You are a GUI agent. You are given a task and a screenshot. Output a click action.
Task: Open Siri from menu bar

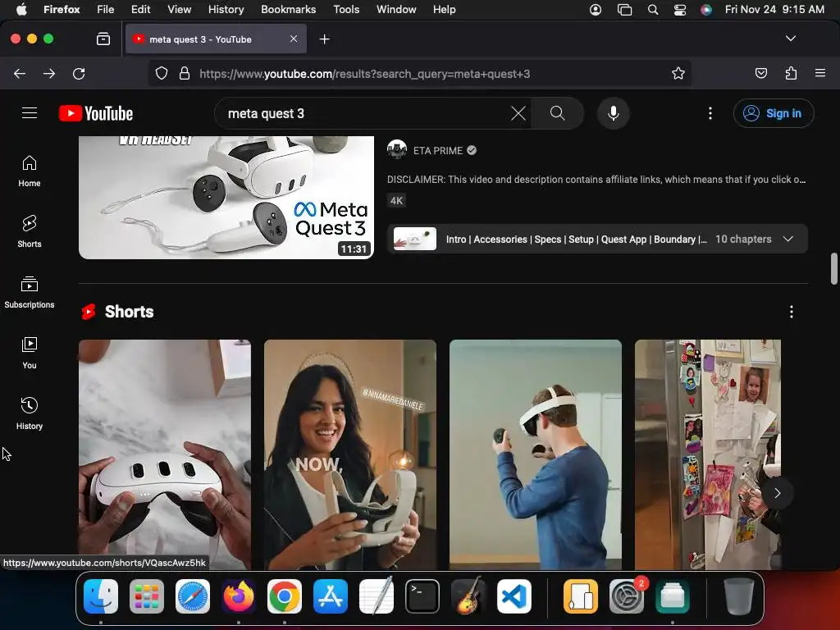coord(706,10)
